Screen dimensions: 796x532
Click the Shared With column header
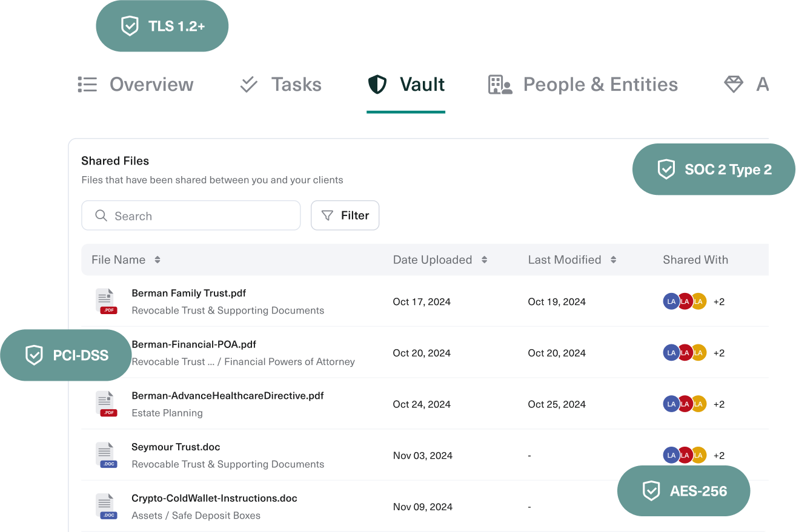tap(695, 260)
